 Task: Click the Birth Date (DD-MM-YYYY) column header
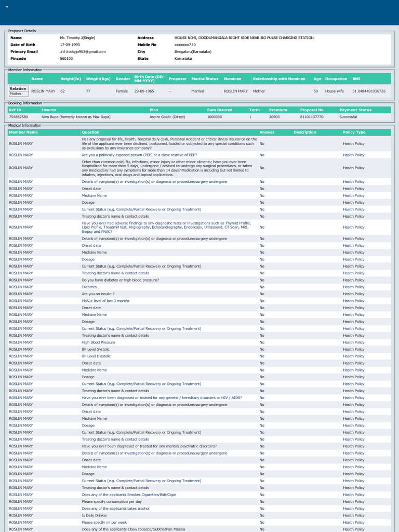149,79
